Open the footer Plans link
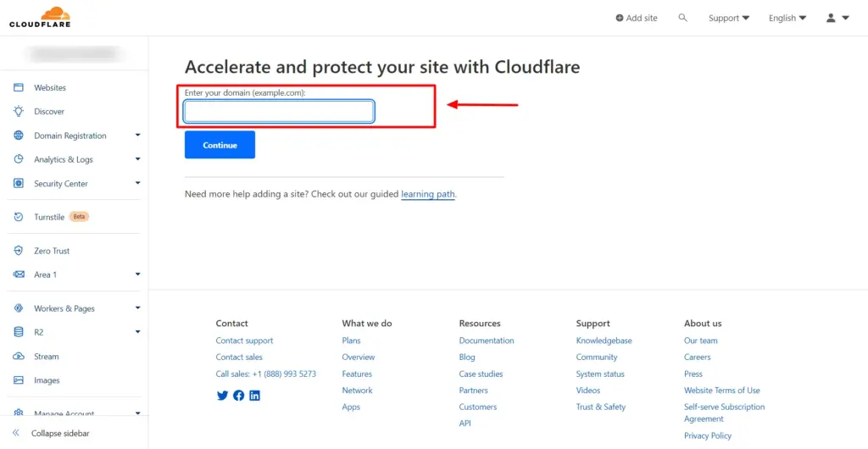This screenshot has width=868, height=449. [351, 341]
